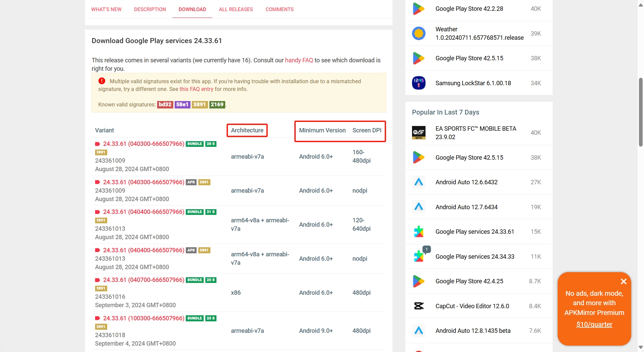Click top-list Google Play Store 42.5.15 icon
The height and width of the screenshot is (352, 644).
point(419,58)
